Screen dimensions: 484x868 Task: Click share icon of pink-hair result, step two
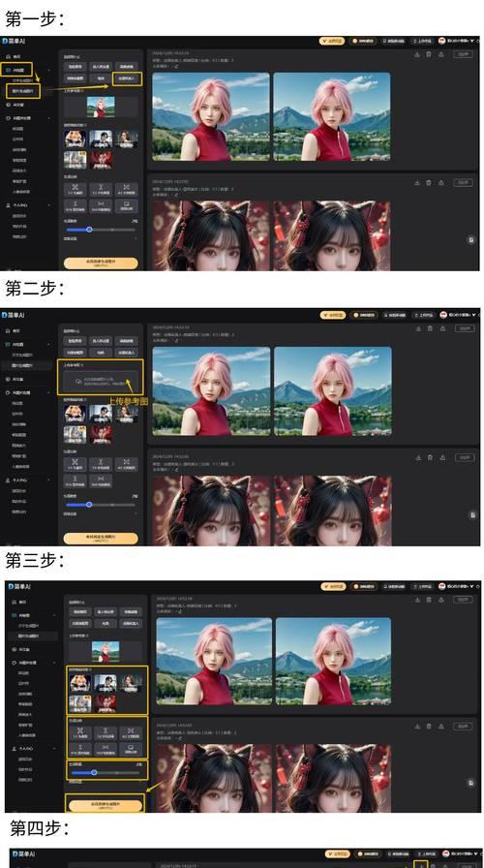pos(442,328)
